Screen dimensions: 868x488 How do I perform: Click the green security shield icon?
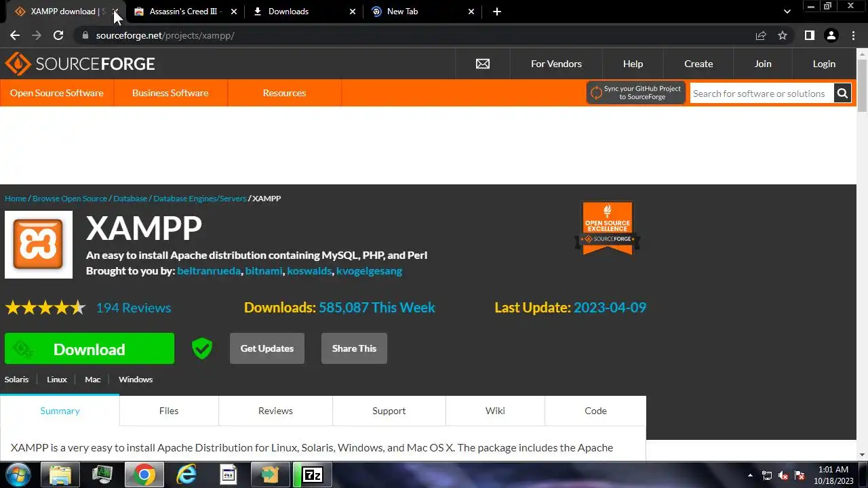pyautogui.click(x=202, y=348)
